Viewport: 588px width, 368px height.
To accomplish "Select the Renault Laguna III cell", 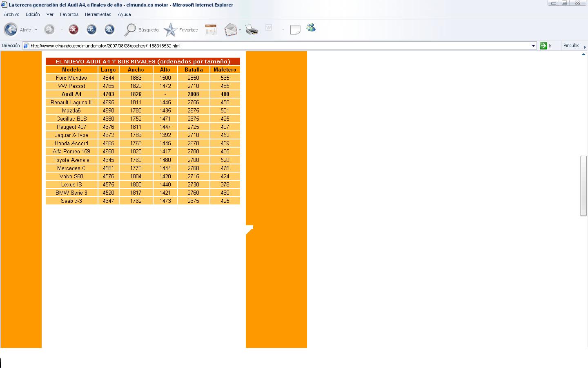I will coord(71,102).
